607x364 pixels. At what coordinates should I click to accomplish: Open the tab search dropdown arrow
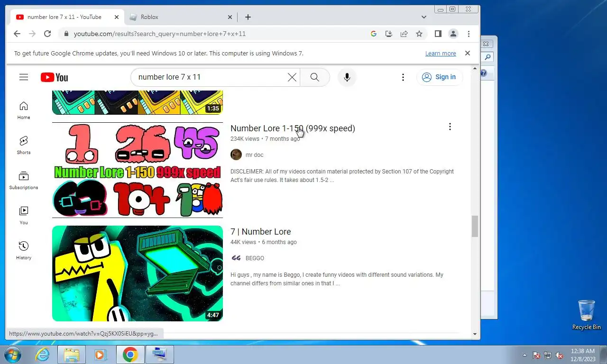pos(424,17)
